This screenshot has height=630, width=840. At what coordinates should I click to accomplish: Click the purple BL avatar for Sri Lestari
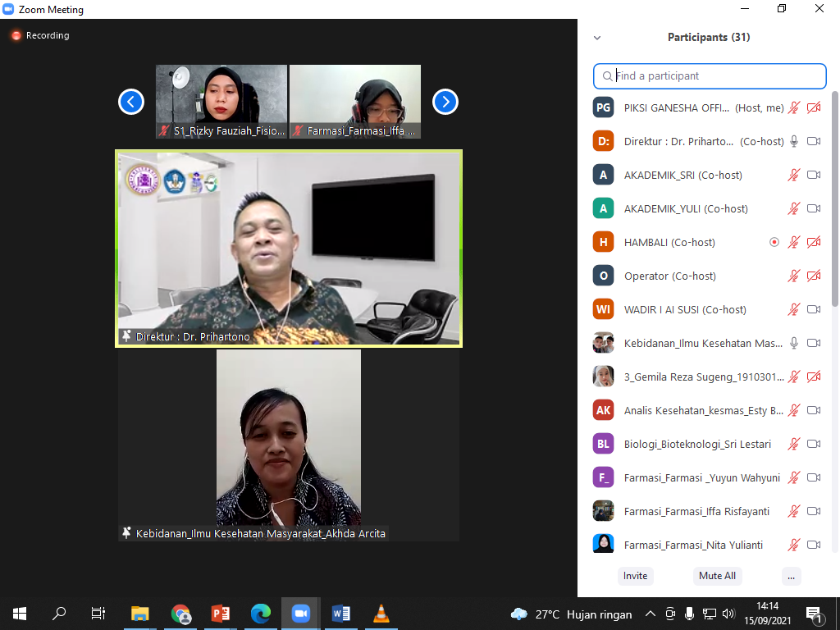(603, 444)
